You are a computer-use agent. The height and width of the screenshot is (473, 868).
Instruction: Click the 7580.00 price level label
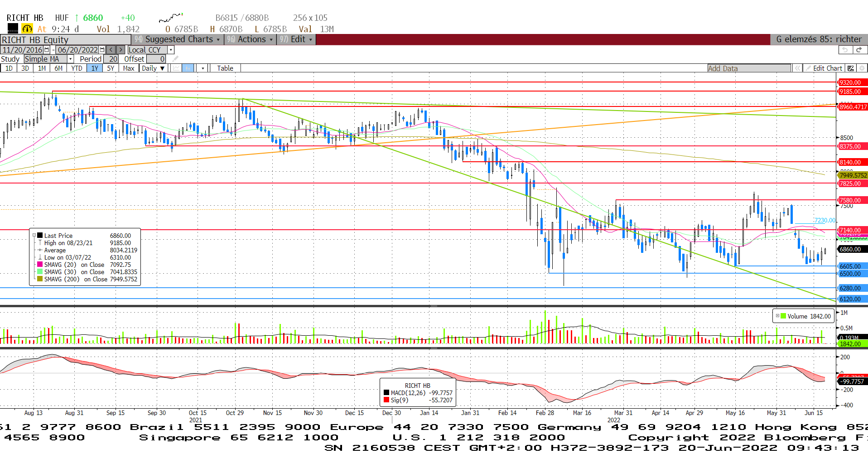click(x=852, y=200)
